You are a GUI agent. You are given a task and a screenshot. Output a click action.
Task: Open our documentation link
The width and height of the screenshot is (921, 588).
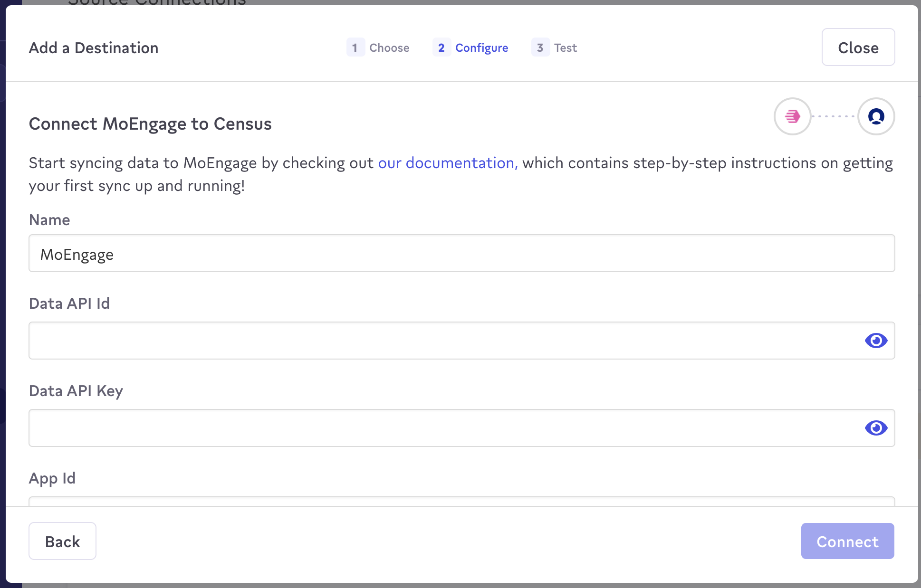[x=446, y=163]
